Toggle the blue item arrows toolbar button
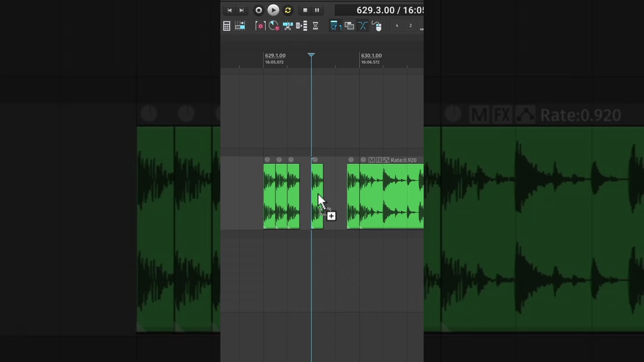Viewport: 644px width, 362px height. click(x=336, y=26)
